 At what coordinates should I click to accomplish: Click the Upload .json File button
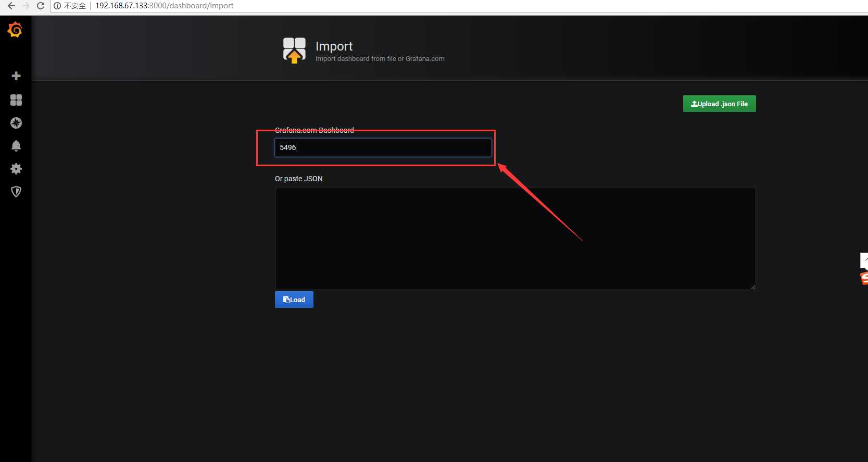pyautogui.click(x=719, y=104)
